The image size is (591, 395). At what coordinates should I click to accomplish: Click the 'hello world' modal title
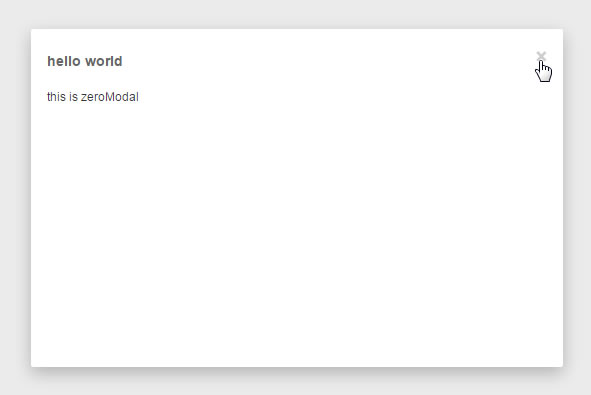[85, 61]
